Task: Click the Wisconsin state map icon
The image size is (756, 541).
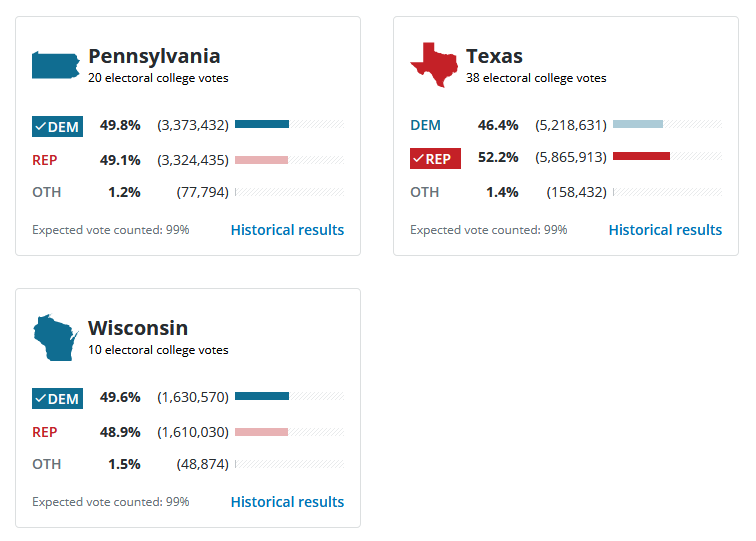Action: [x=55, y=338]
